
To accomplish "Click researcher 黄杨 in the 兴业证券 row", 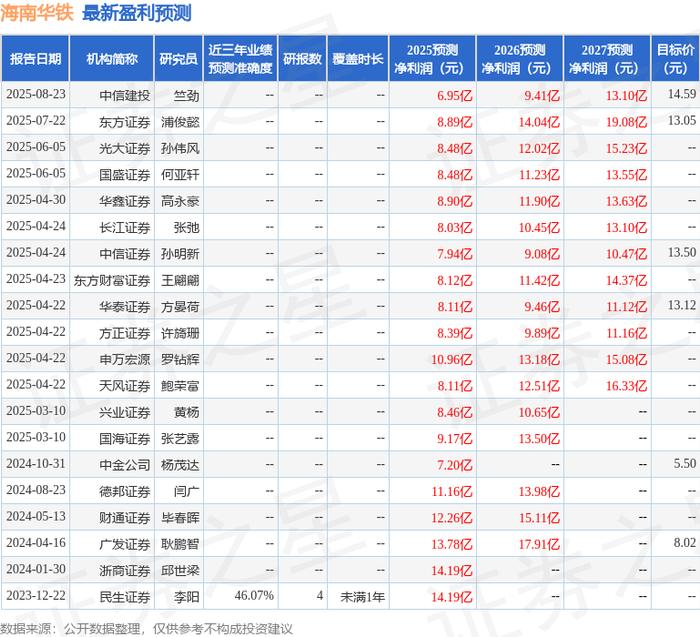I will pyautogui.click(x=187, y=412).
